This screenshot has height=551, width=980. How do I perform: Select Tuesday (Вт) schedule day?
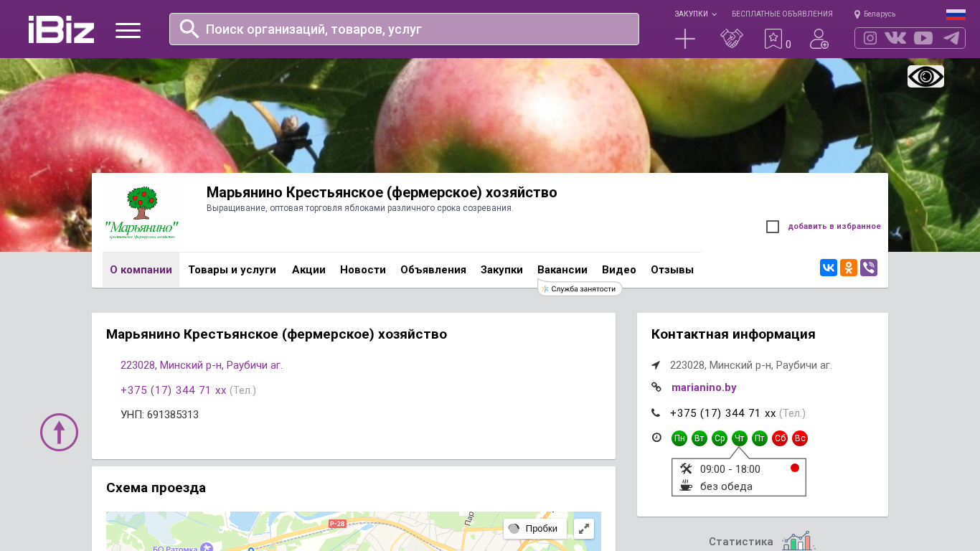point(699,438)
